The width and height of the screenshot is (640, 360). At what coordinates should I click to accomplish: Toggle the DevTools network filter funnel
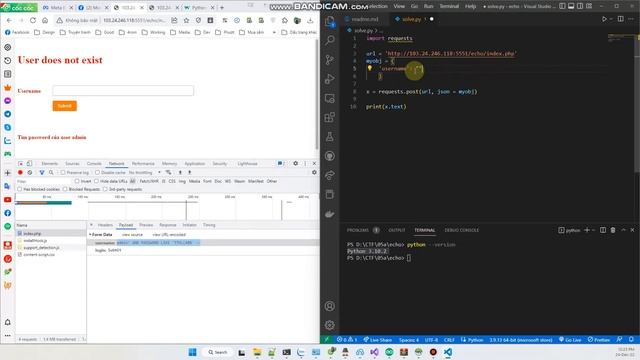pyautogui.click(x=42, y=173)
